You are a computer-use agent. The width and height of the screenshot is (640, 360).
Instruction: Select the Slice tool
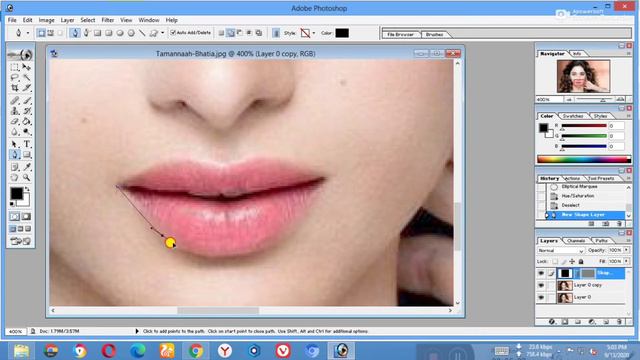tap(27, 88)
